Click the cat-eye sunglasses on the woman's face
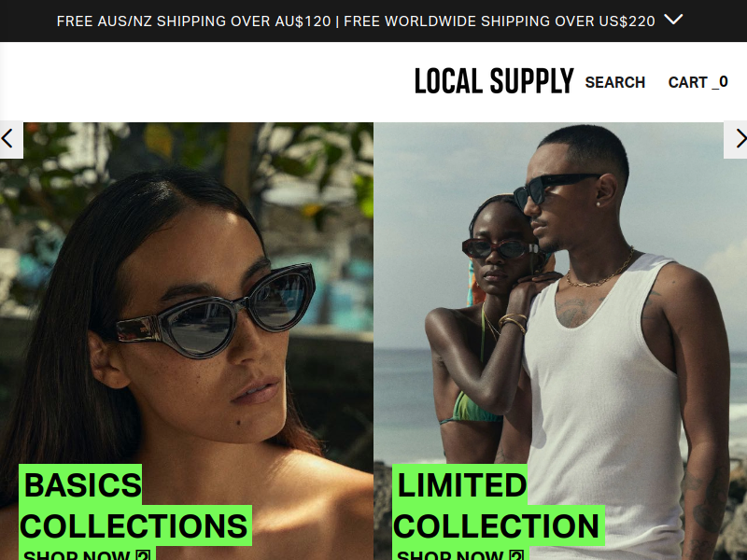Viewport: 747px width, 560px height. 217,314
